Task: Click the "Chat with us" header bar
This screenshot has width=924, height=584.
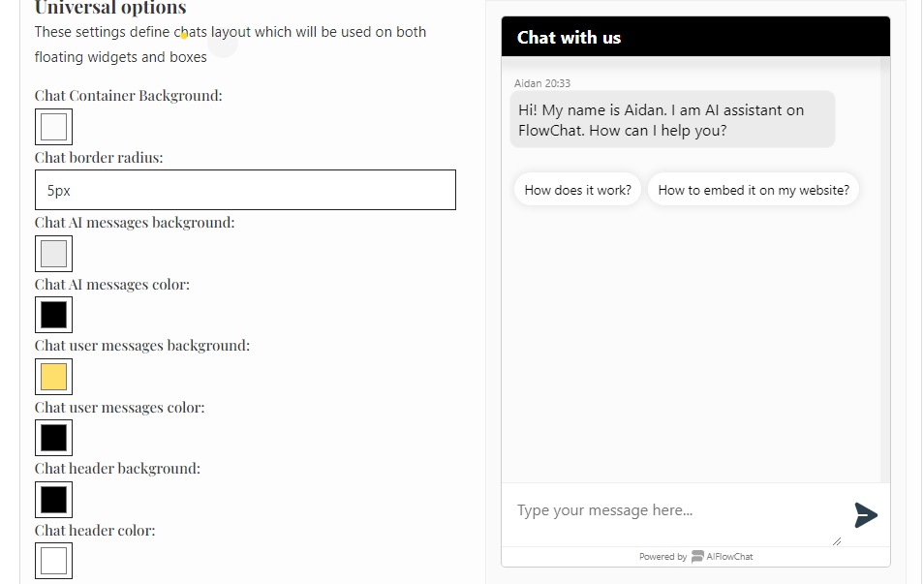Action: click(694, 36)
